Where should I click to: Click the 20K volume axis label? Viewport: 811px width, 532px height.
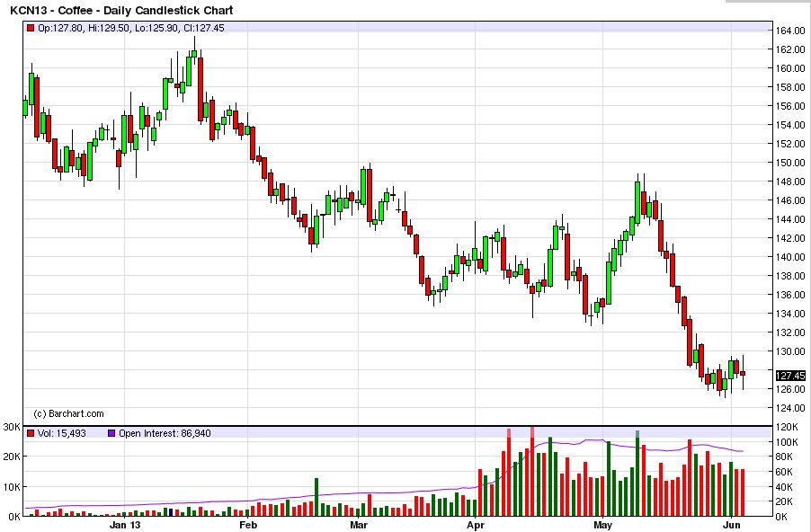coord(12,457)
